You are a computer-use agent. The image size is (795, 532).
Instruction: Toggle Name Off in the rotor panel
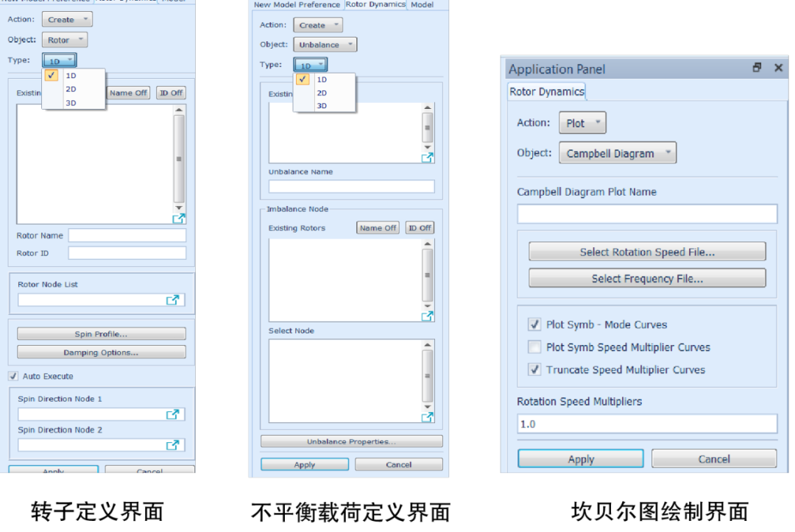pos(128,93)
